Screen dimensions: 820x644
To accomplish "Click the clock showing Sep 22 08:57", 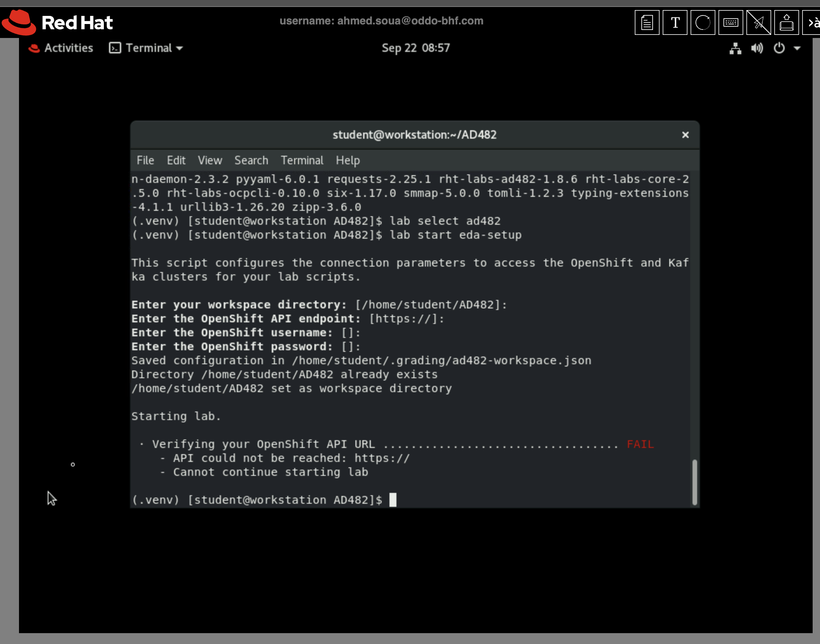I will tap(415, 48).
